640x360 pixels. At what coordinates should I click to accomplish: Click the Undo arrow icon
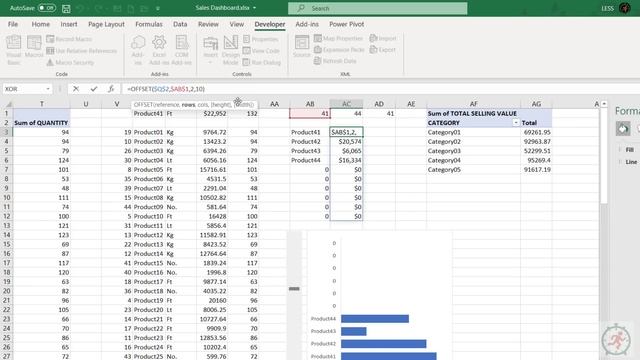[x=80, y=8]
